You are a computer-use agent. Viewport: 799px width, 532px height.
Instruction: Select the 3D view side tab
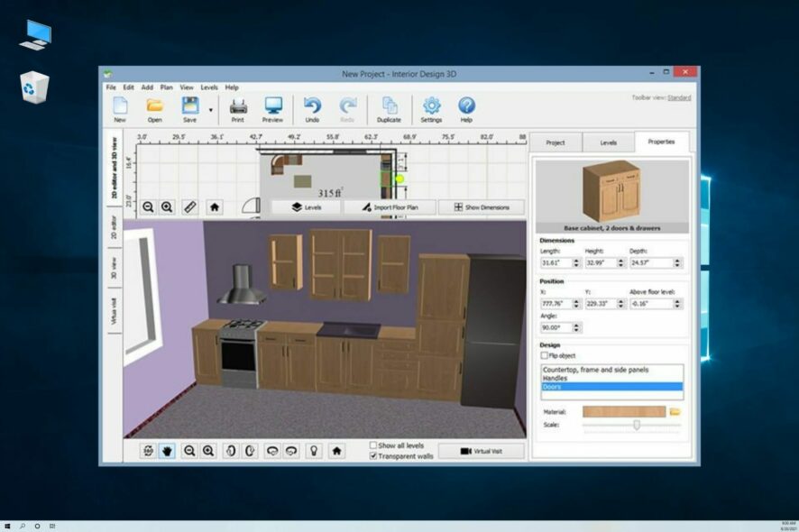coord(115,269)
